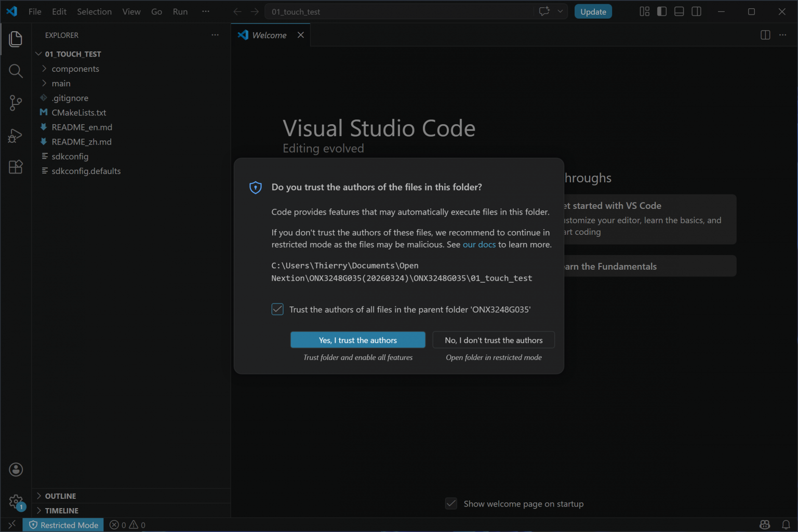This screenshot has height=532, width=798.
Task: Toggle the primary side bar layout icon
Action: (661, 11)
